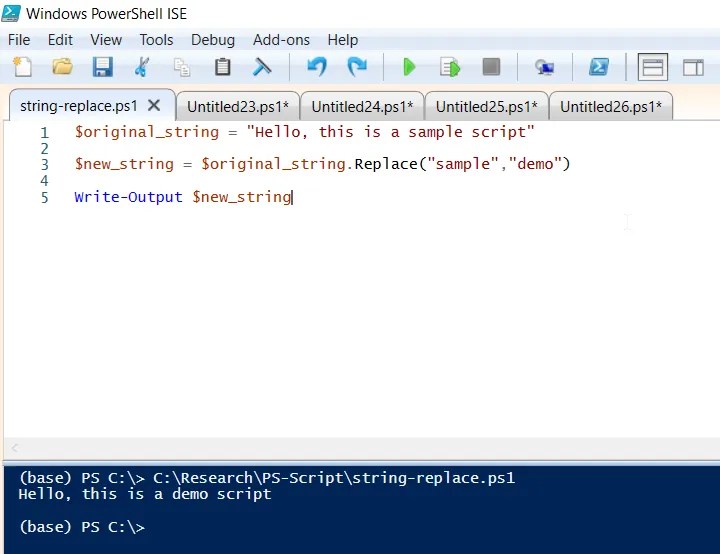Paste from the clipboard icon
The image size is (720, 554).
(x=222, y=67)
